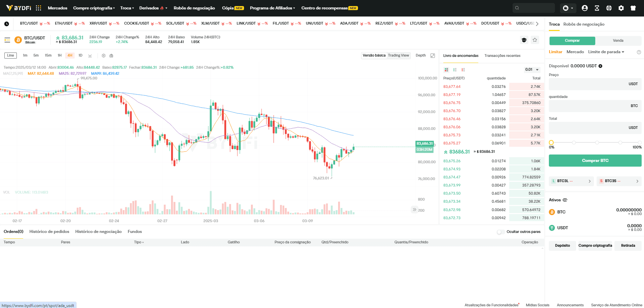Switch to Depth chart view

420,56
